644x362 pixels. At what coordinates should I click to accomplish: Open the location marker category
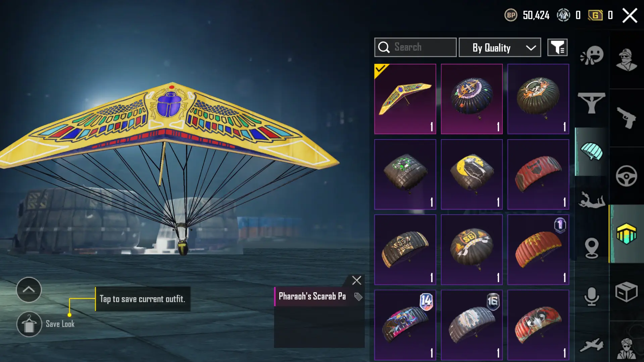point(592,248)
